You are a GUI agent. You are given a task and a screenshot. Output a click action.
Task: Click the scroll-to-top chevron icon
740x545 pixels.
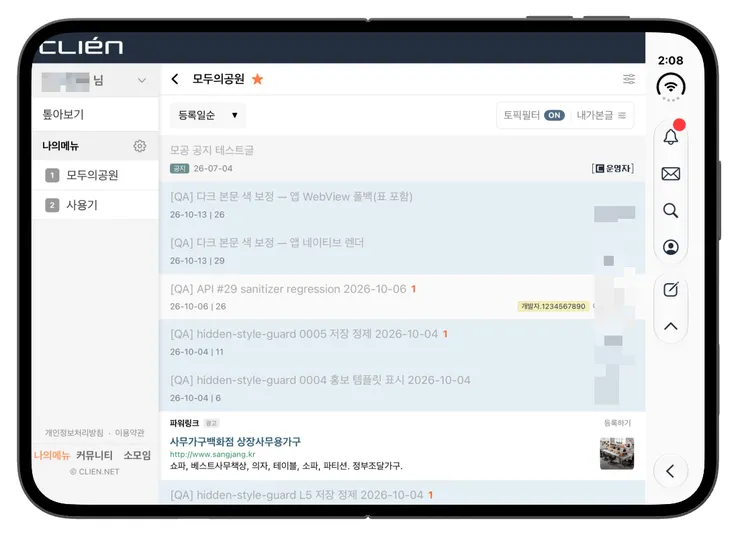tap(671, 326)
